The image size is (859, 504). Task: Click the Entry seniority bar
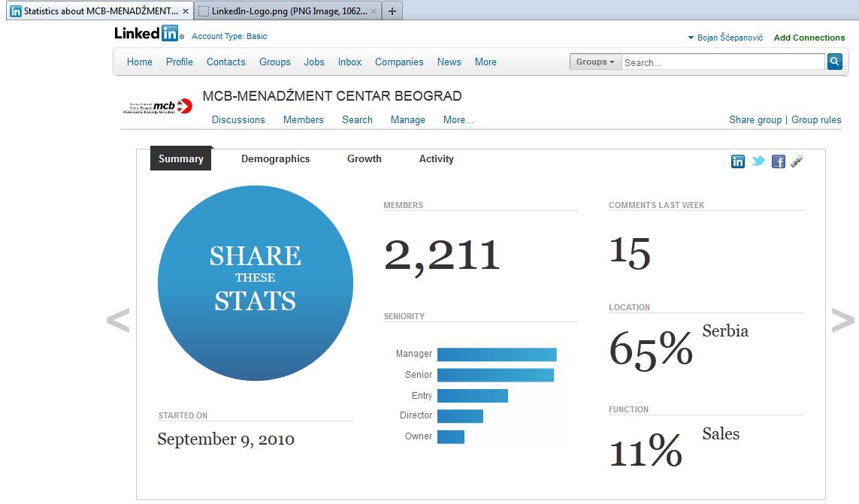coord(472,396)
